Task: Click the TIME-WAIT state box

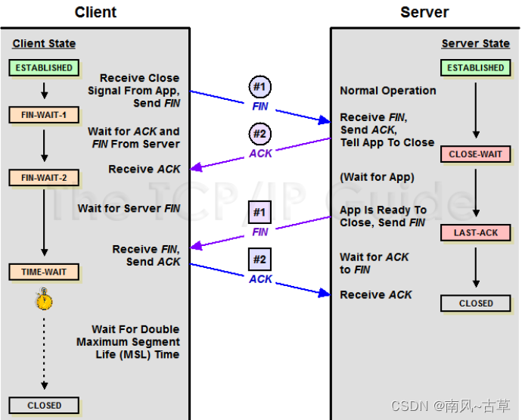Action: coord(44,272)
